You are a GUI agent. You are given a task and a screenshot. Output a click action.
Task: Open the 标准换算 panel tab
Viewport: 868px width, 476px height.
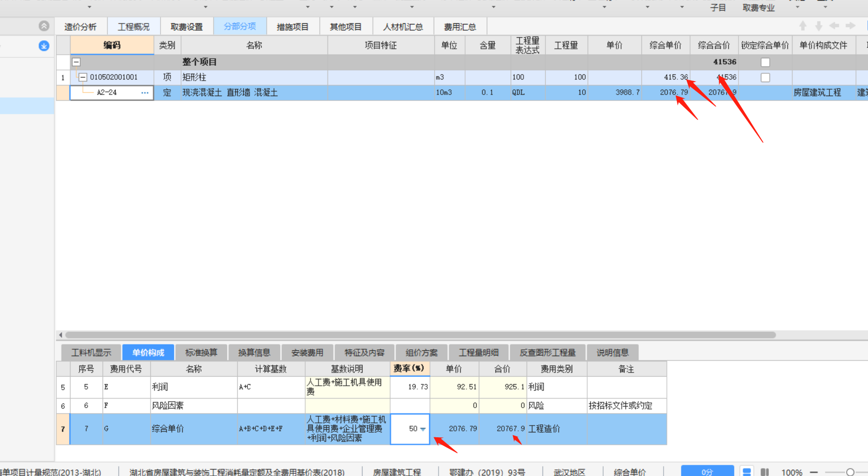click(201, 352)
